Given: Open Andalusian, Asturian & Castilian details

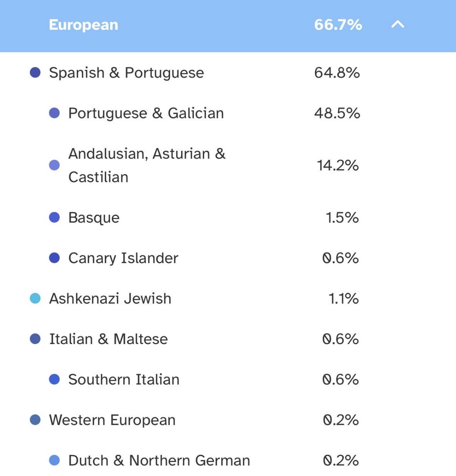Looking at the screenshot, I should pos(147,165).
